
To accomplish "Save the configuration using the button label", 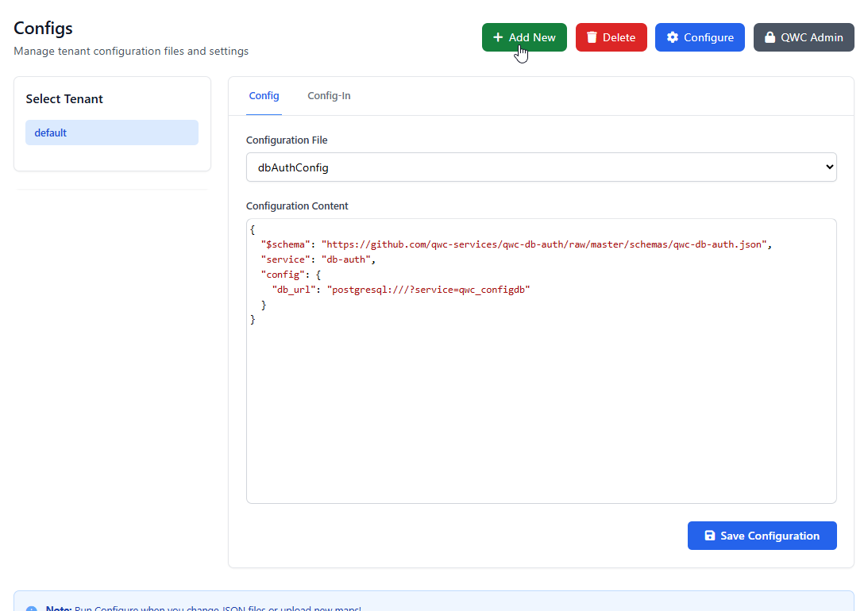I will tap(770, 536).
